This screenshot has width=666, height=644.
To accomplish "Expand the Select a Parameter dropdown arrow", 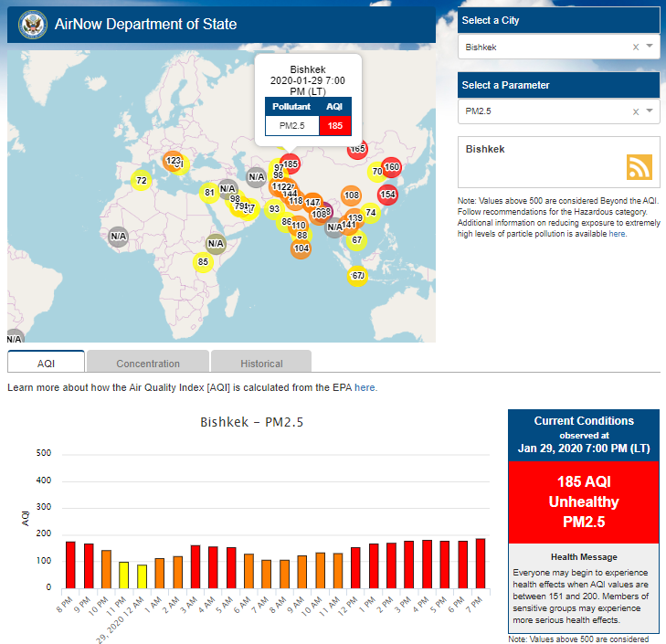I will [x=650, y=111].
